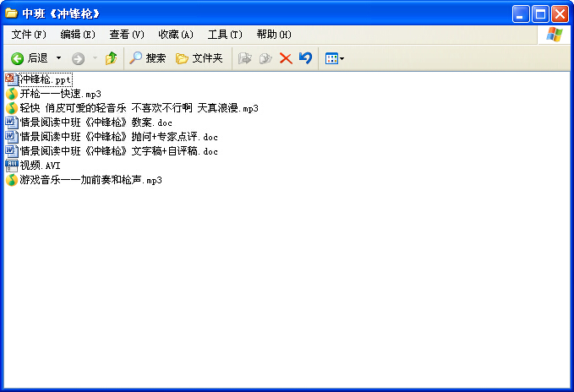Select file name 情景阅读中班《冲锋枪》教案.doc
Image resolution: width=574 pixels, height=392 pixels.
(x=96, y=122)
